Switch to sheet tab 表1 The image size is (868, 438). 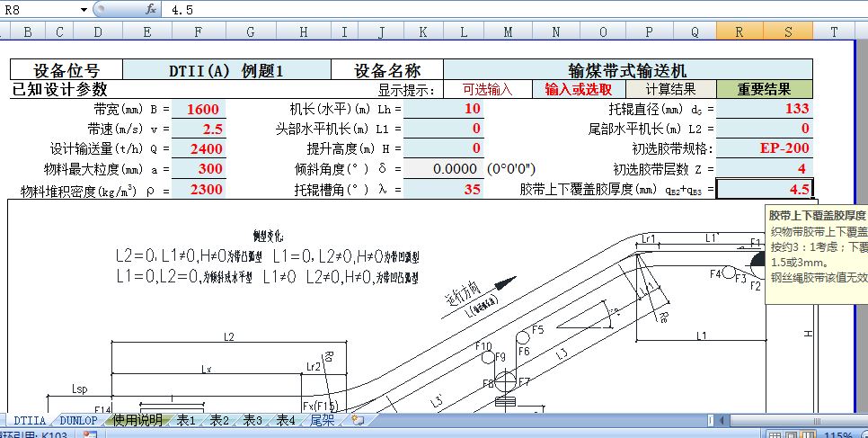186,420
